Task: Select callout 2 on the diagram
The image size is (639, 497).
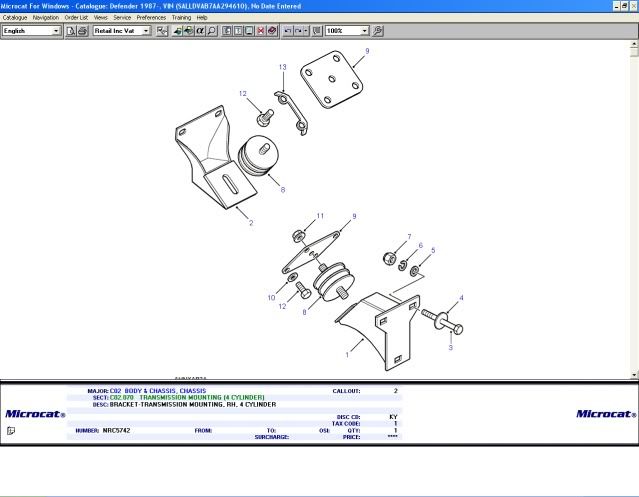Action: point(251,223)
